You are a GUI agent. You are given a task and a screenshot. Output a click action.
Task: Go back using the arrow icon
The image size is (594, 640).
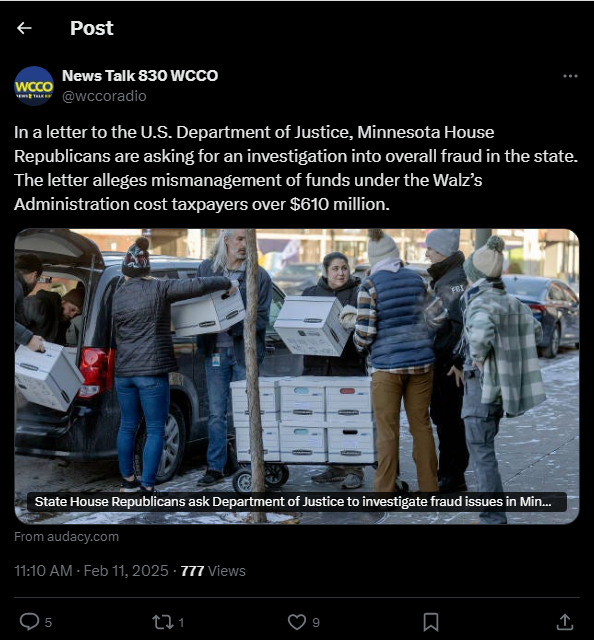(x=24, y=28)
